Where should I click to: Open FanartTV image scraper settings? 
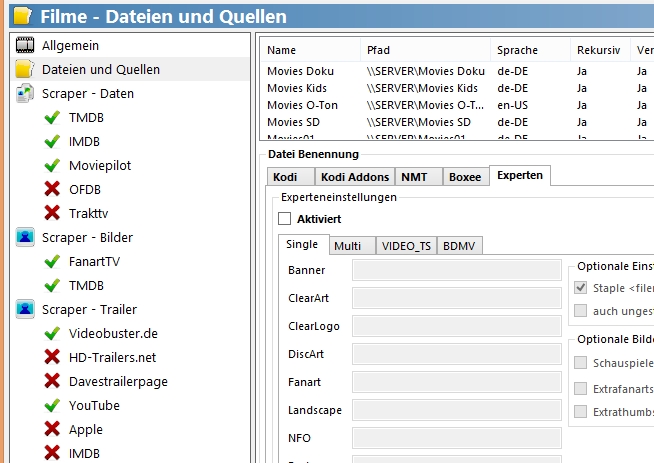(x=94, y=262)
